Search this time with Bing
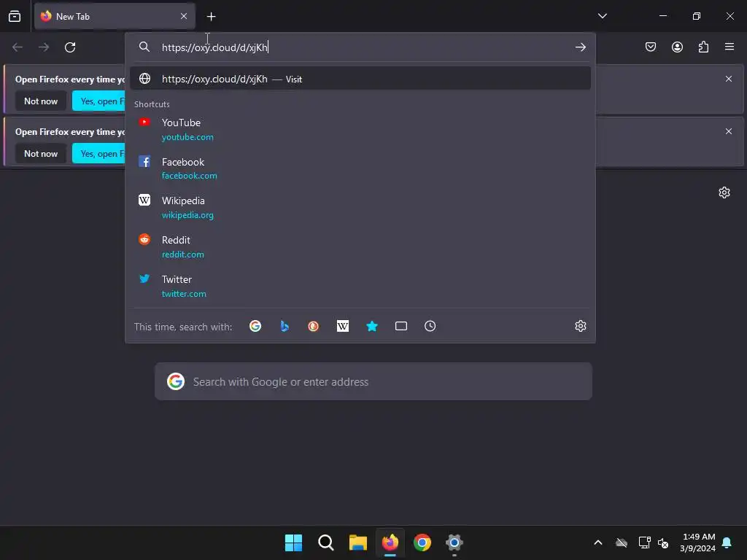Viewport: 747px width, 560px height. pos(285,326)
